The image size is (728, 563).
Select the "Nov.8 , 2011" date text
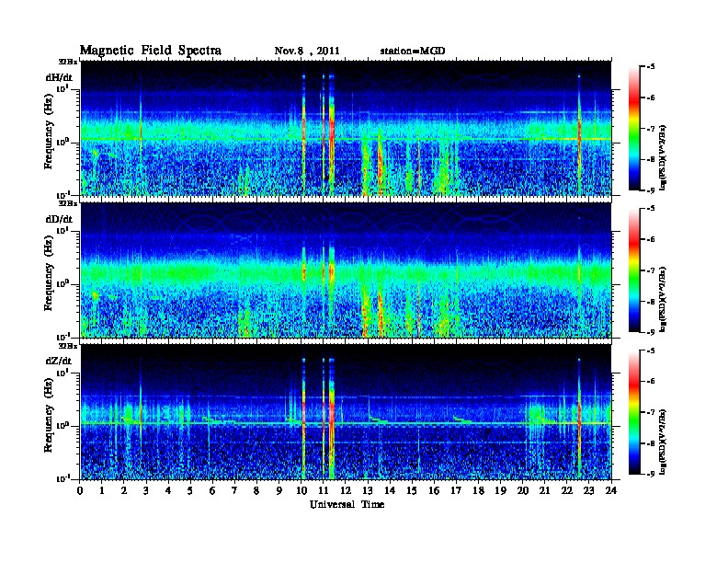[307, 52]
